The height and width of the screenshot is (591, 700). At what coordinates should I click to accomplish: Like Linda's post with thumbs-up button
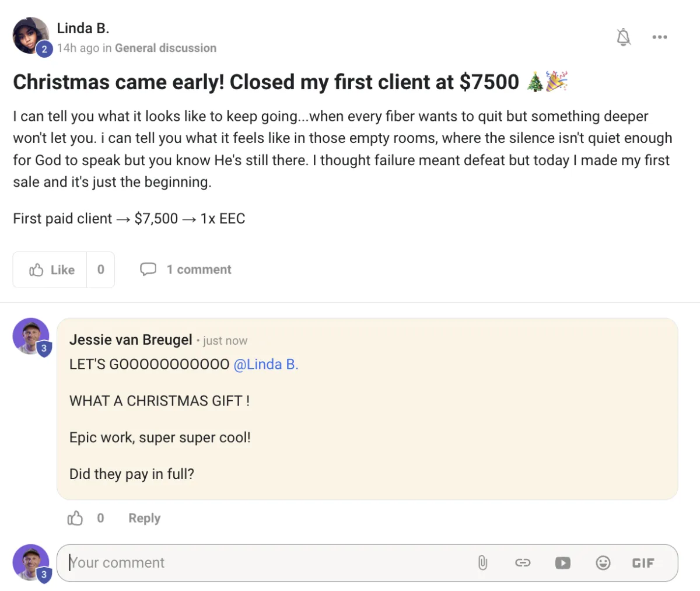tap(50, 270)
